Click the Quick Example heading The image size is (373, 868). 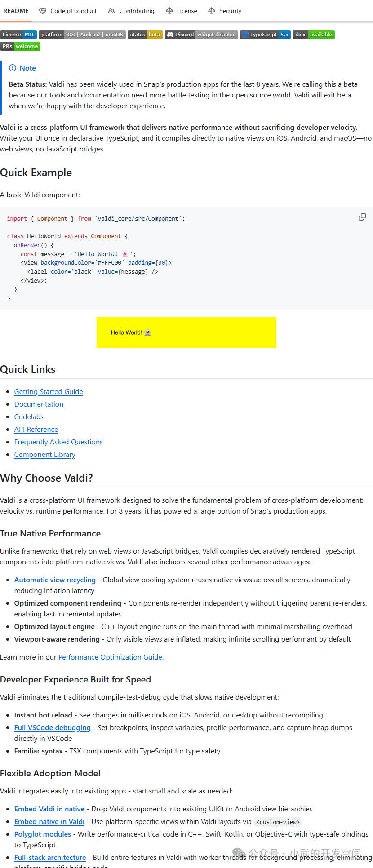[36, 173]
